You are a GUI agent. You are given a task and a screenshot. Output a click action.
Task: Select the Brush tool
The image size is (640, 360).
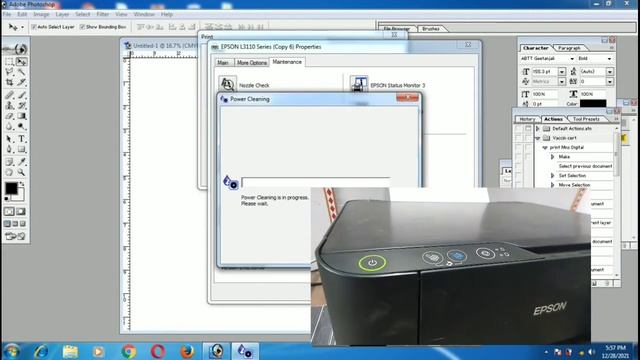tap(21, 95)
